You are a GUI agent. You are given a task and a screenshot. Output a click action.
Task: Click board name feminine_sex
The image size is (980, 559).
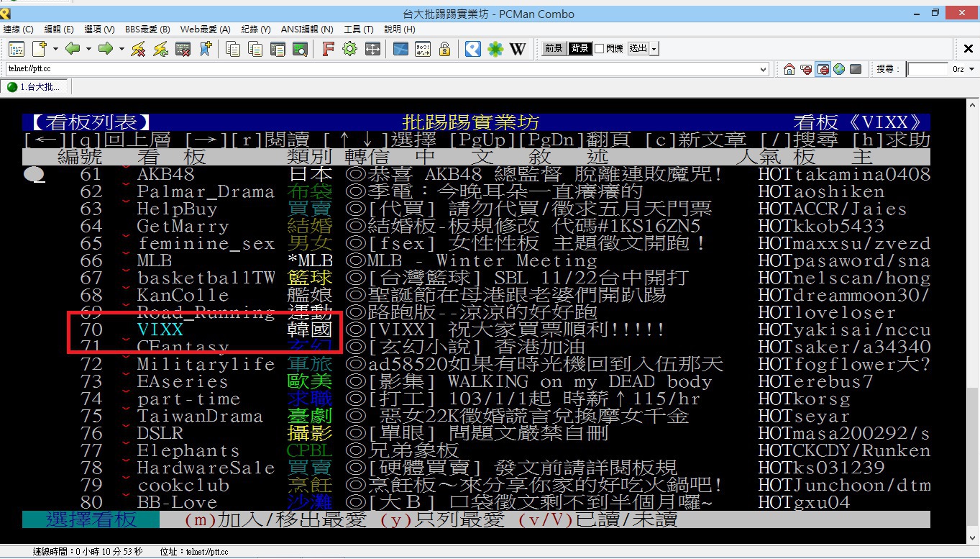coord(206,244)
